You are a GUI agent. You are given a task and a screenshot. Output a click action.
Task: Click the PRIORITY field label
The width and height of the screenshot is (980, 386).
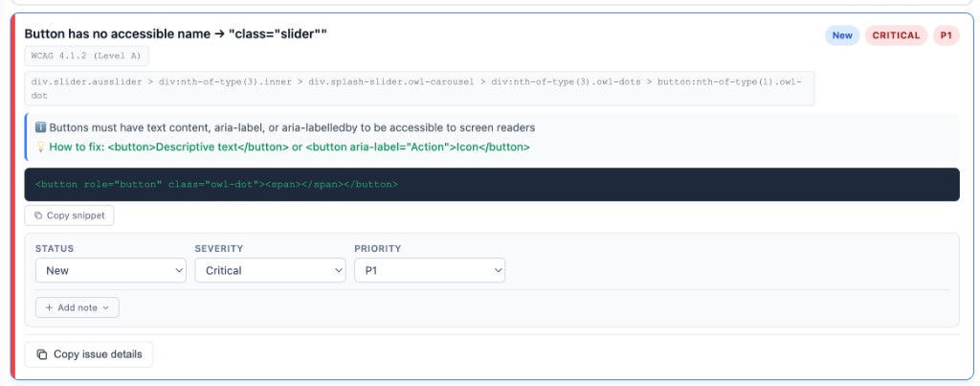tap(377, 248)
